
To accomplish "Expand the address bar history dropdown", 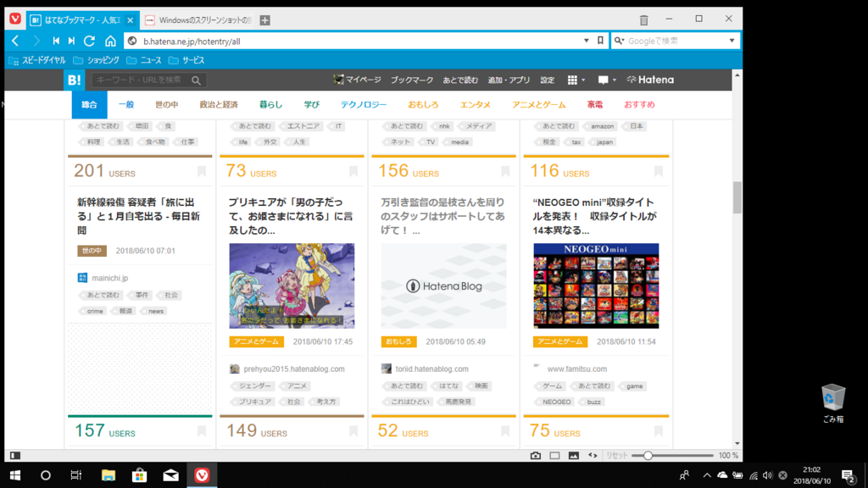I will click(x=587, y=41).
